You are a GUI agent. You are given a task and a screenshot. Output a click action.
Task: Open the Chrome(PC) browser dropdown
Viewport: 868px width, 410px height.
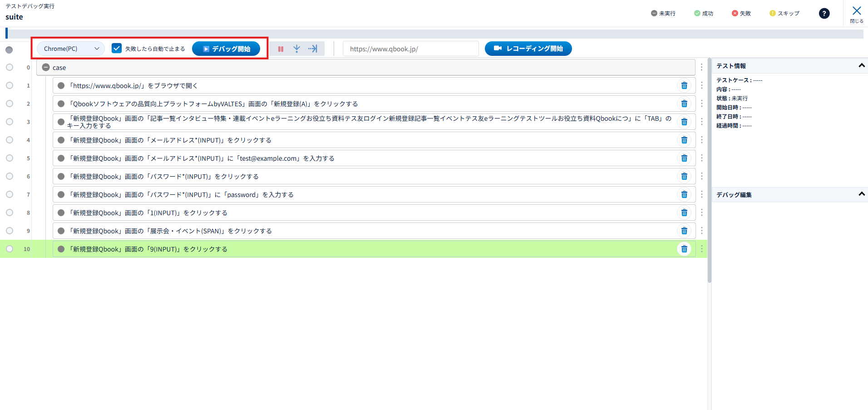coord(70,49)
